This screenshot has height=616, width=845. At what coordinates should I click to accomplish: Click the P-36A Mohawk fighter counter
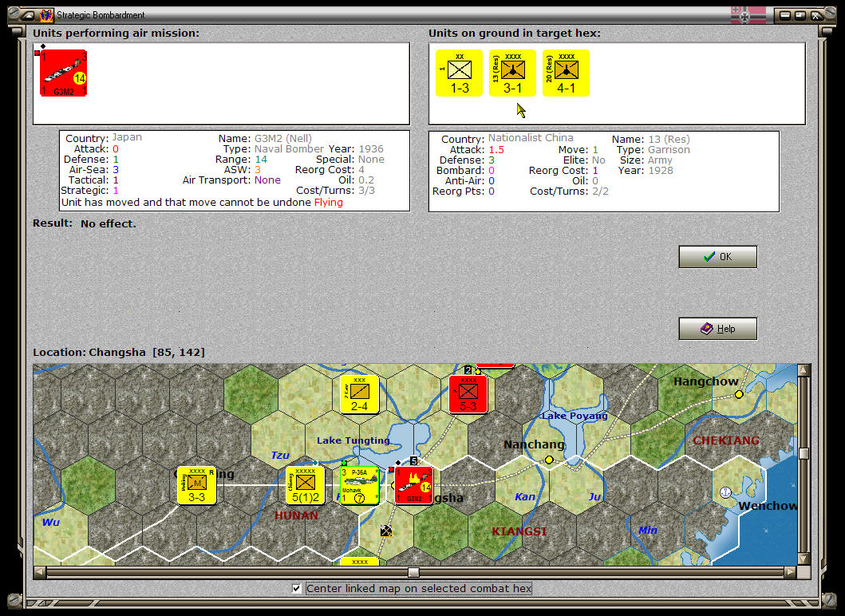359,485
